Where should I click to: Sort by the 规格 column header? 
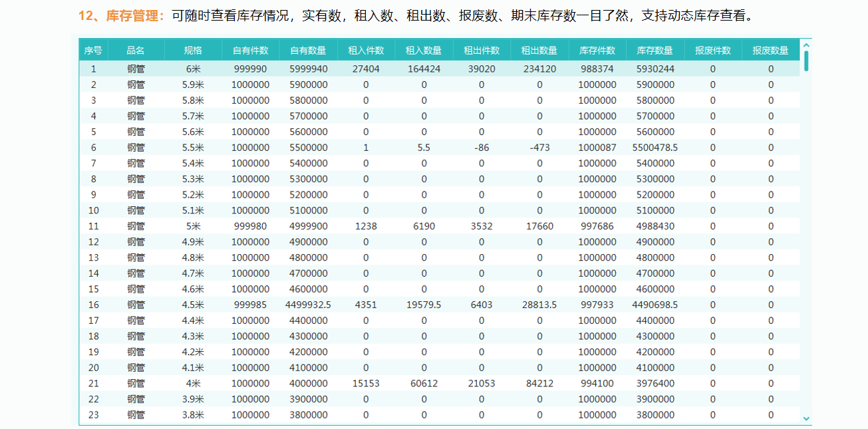(x=193, y=50)
